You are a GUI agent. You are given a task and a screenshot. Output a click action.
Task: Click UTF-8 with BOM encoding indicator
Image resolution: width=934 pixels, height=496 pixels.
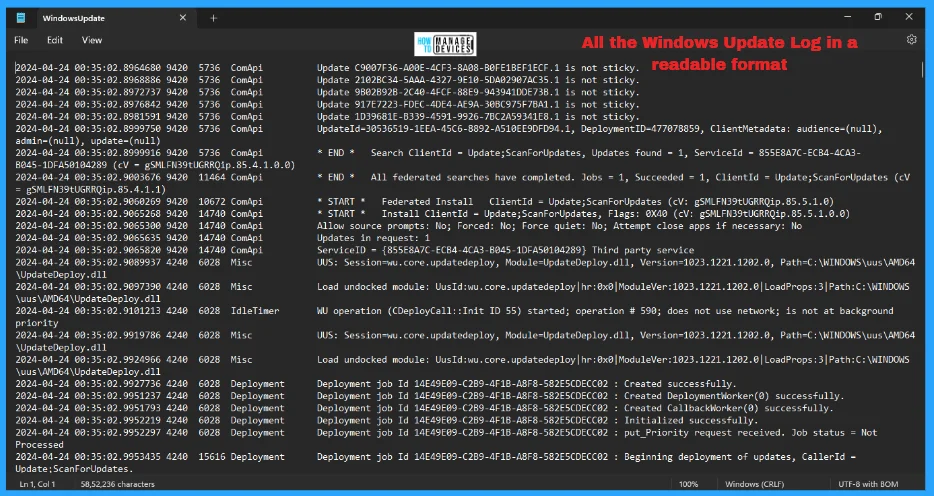(x=868, y=484)
